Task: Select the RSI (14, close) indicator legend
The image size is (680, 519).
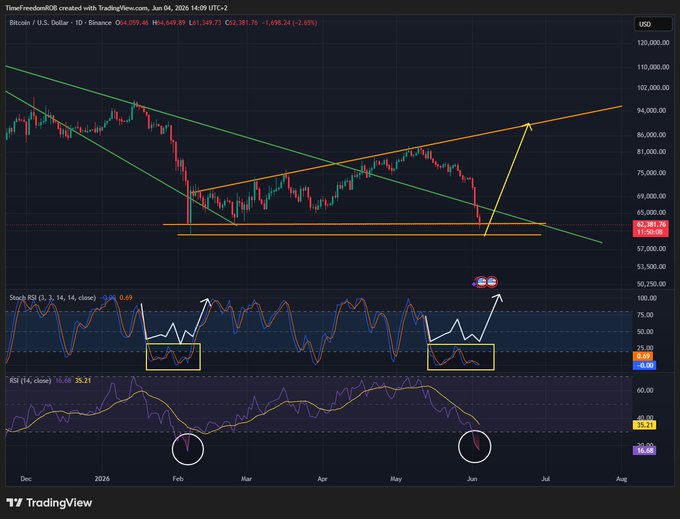Action: 30,381
